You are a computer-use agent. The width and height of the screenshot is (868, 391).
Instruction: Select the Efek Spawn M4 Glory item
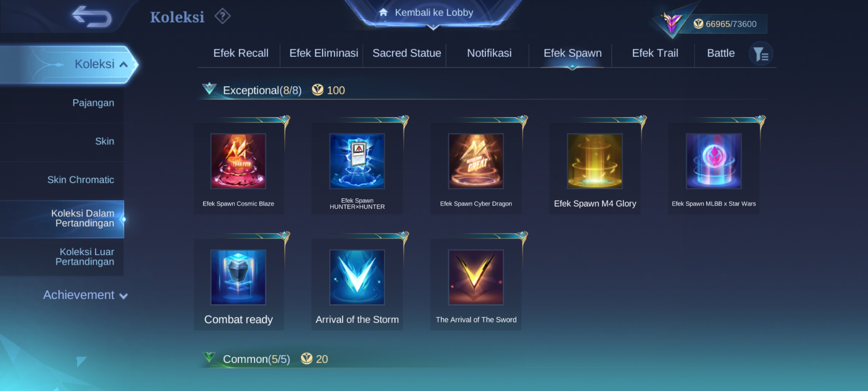coord(595,169)
